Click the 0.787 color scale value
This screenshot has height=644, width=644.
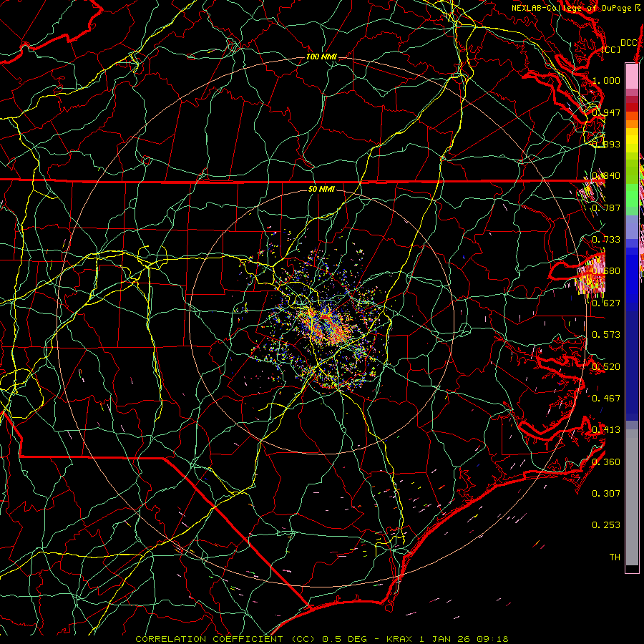click(606, 208)
